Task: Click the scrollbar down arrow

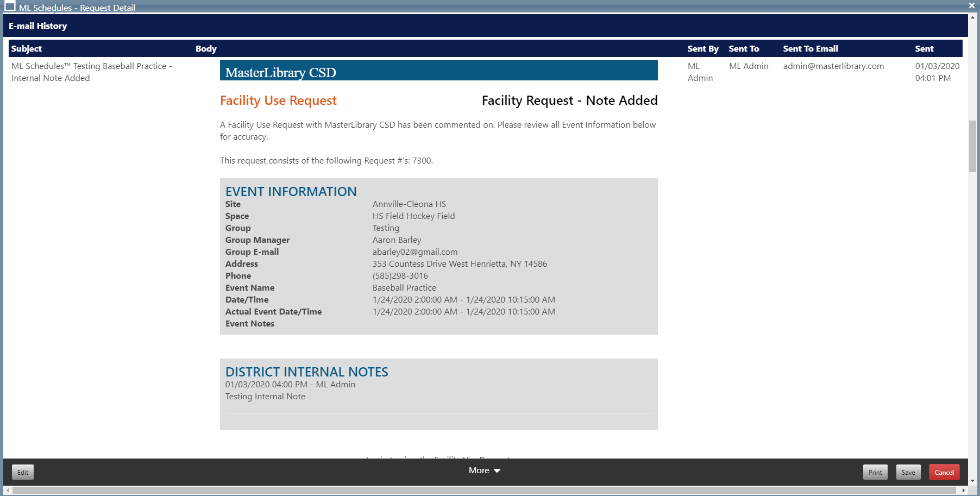Action: [972, 481]
